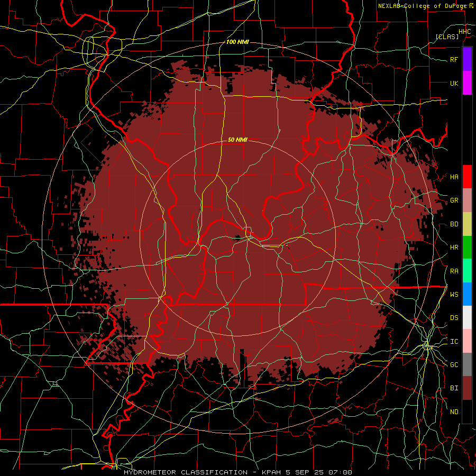Image resolution: width=476 pixels, height=476 pixels.
Task: Click the HA legend label
Action: [x=454, y=177]
